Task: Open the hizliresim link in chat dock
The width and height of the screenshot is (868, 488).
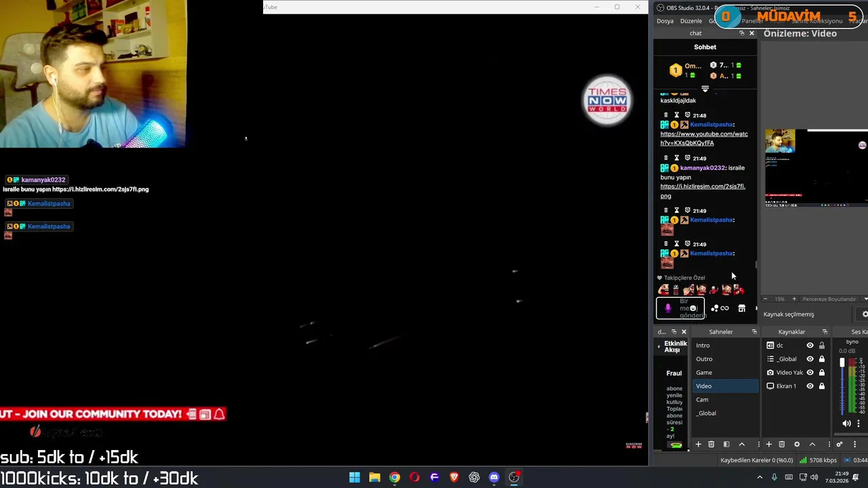Action: [703, 191]
